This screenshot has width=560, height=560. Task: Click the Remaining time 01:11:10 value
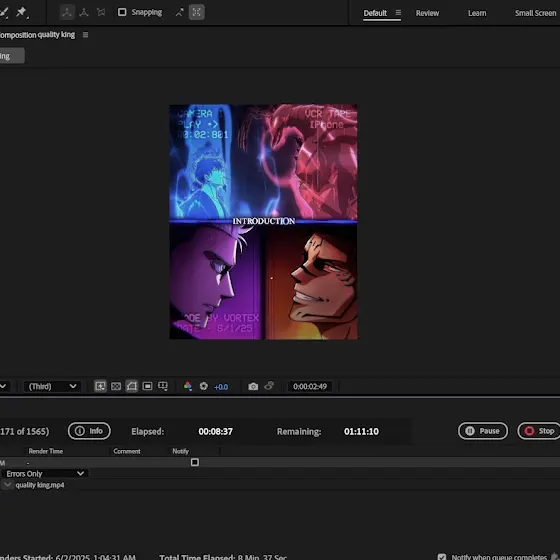(x=361, y=431)
